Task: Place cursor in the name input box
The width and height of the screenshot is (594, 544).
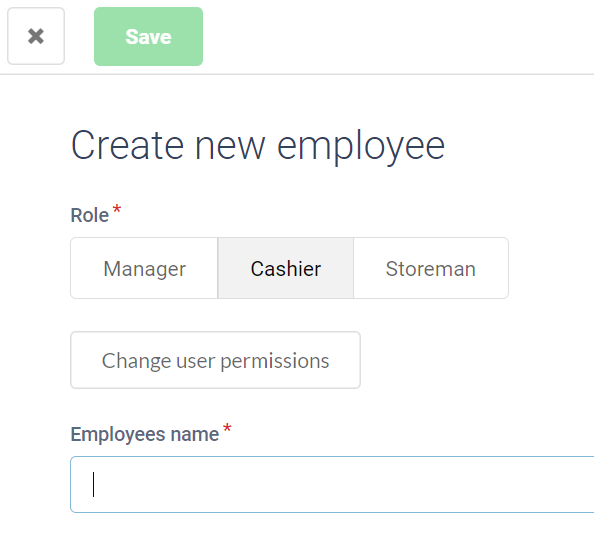Action: pos(332,485)
